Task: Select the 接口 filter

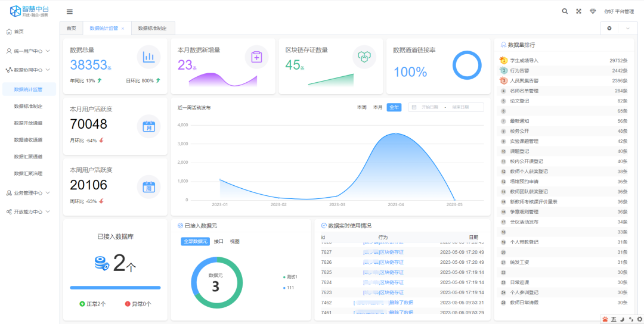Action: 218,242
